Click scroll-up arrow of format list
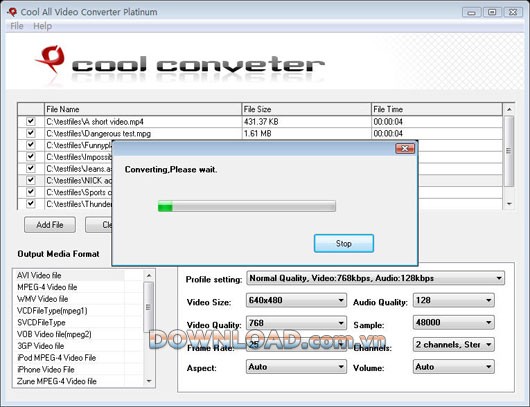530x407 pixels. click(x=149, y=276)
